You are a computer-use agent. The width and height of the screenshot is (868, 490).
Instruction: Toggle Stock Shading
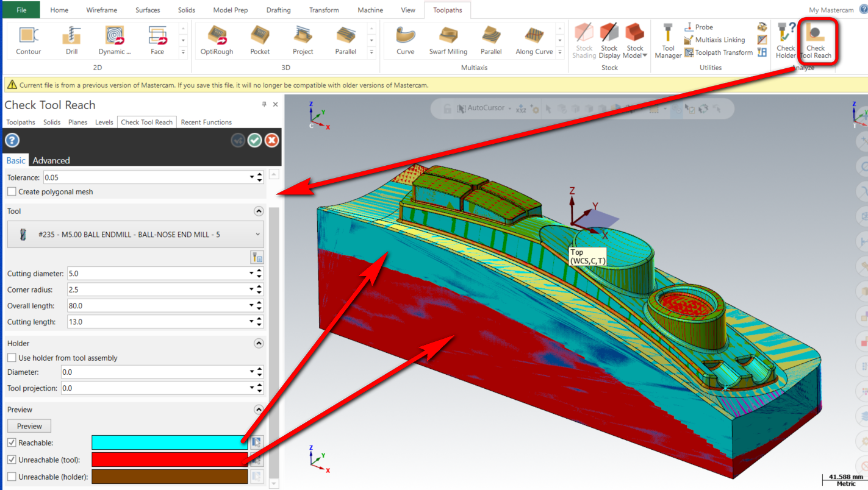(x=584, y=40)
